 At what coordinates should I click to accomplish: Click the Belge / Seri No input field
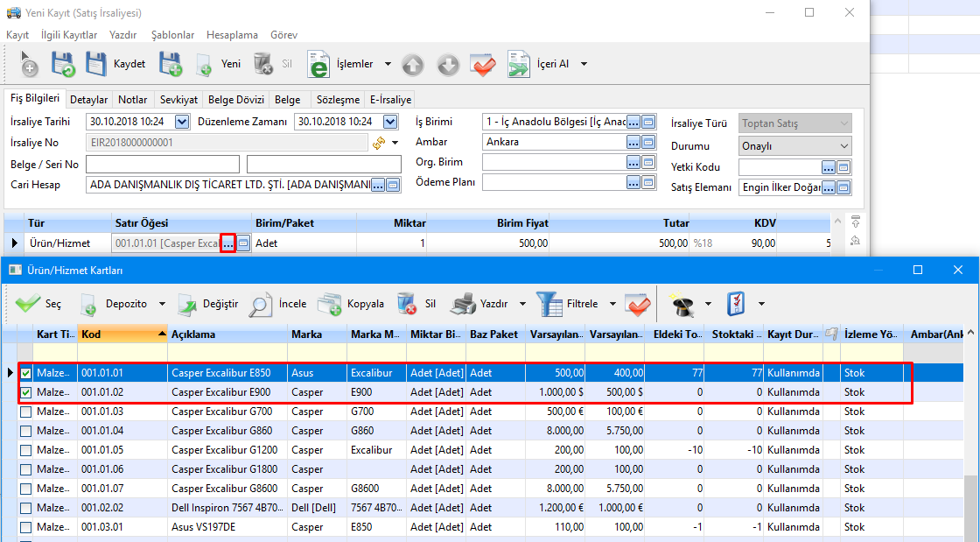coord(162,164)
